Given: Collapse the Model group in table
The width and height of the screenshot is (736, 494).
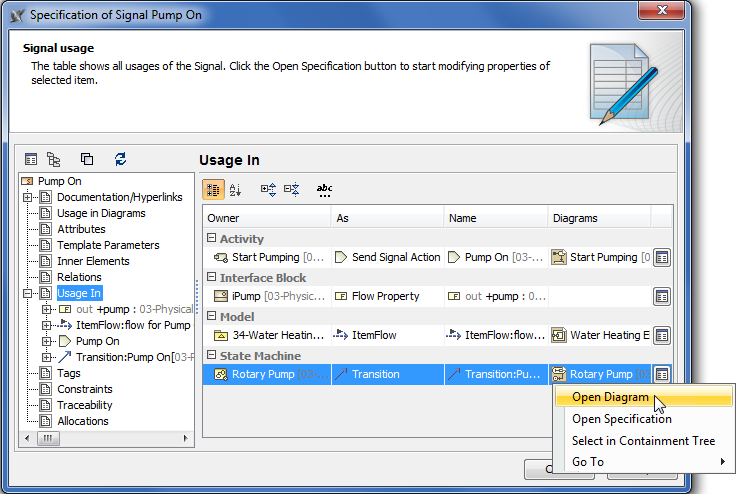Looking at the screenshot, I should 212,316.
